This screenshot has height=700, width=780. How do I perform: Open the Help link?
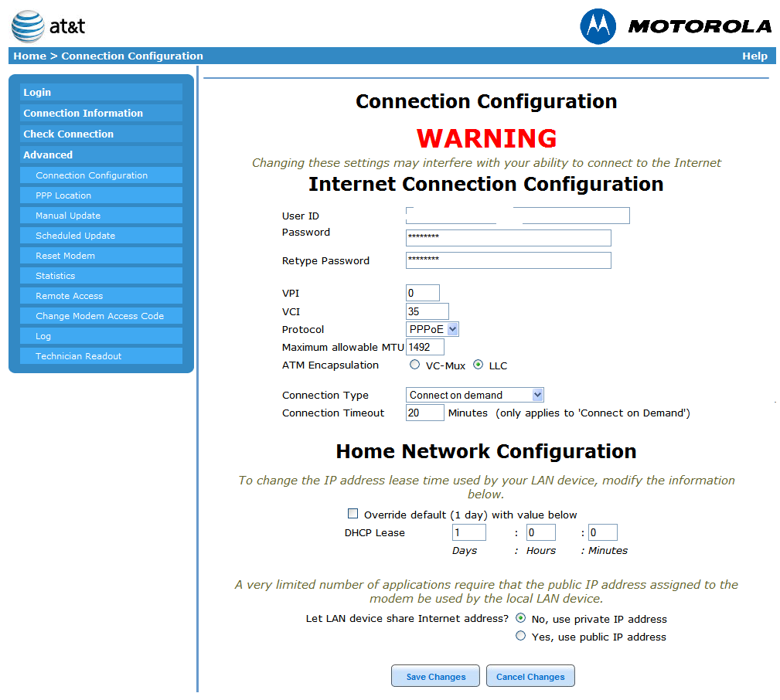[x=754, y=56]
